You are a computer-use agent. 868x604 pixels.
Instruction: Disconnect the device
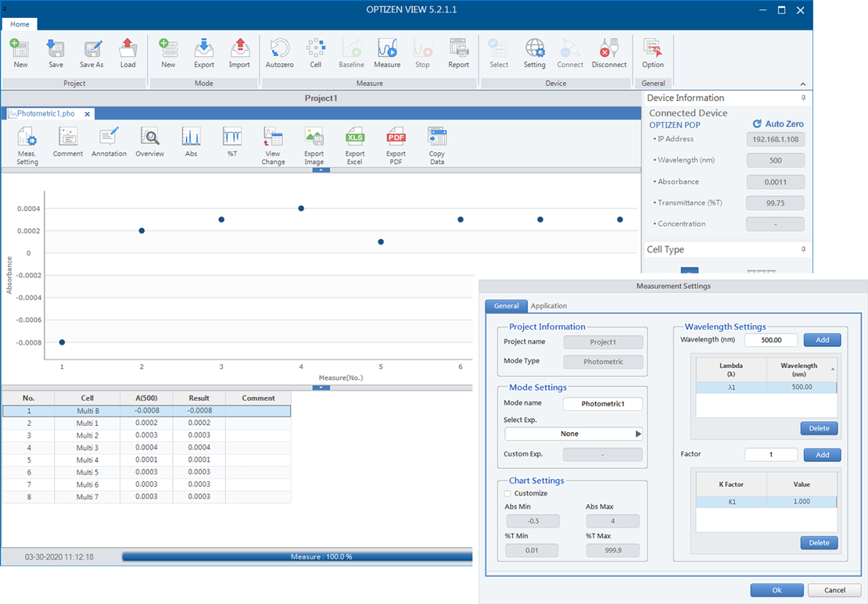609,53
